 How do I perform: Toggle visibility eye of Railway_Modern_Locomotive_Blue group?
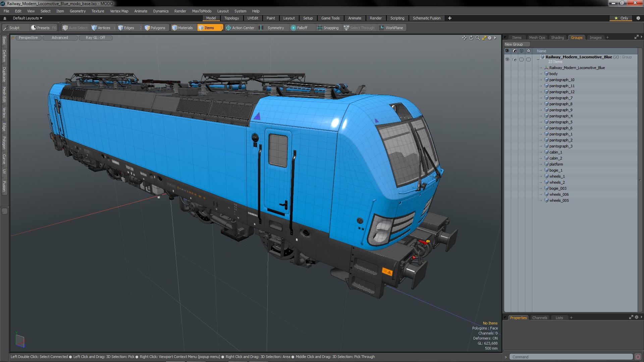click(507, 59)
